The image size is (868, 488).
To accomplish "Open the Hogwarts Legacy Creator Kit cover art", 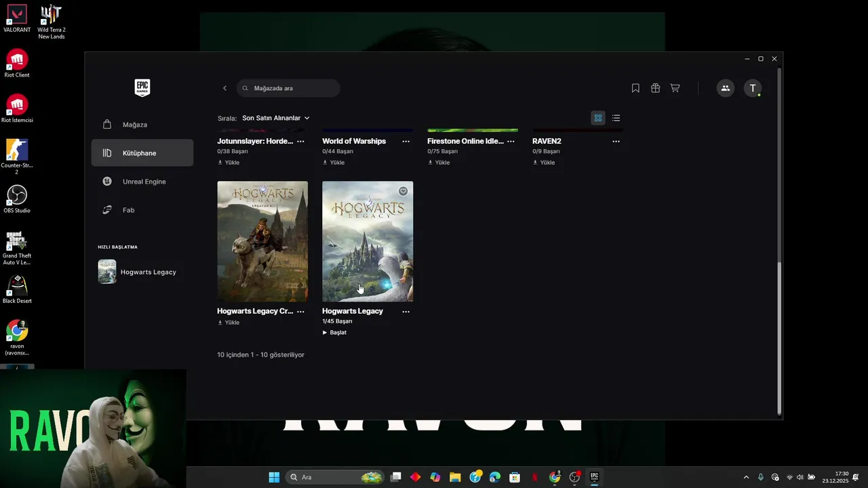I will (x=262, y=241).
